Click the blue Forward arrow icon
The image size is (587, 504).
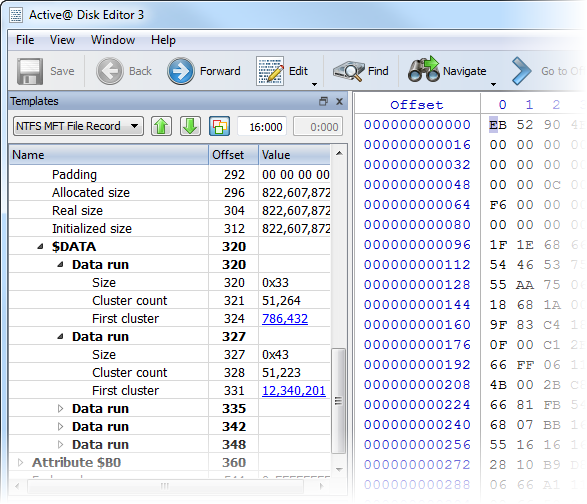click(181, 71)
